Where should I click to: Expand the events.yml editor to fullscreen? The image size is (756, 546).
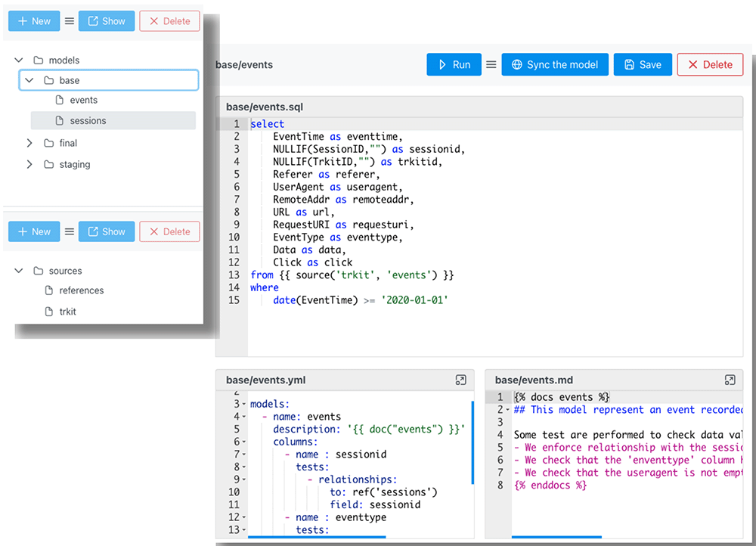coord(461,380)
